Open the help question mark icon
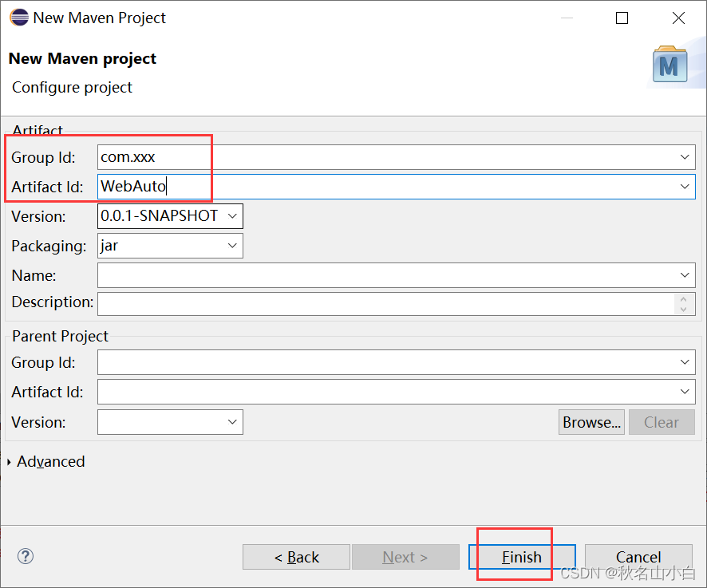 click(25, 556)
